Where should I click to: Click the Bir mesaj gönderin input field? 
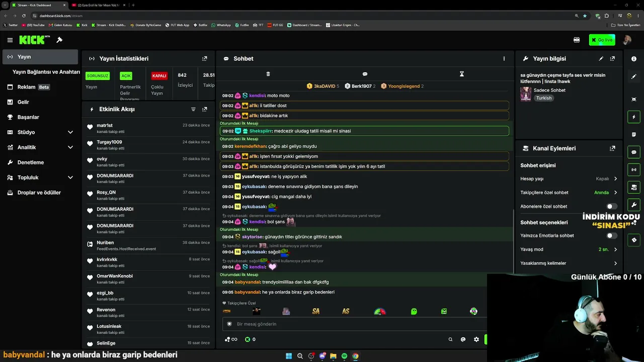pyautogui.click(x=355, y=324)
